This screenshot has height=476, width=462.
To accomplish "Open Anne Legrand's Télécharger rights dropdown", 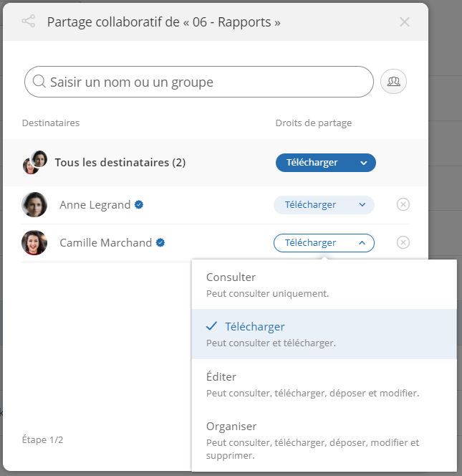I will [324, 205].
